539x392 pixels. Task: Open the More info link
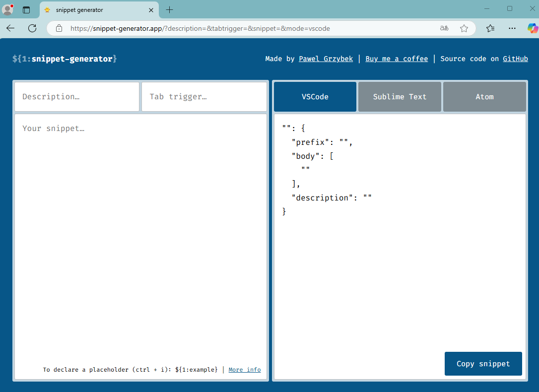point(245,370)
